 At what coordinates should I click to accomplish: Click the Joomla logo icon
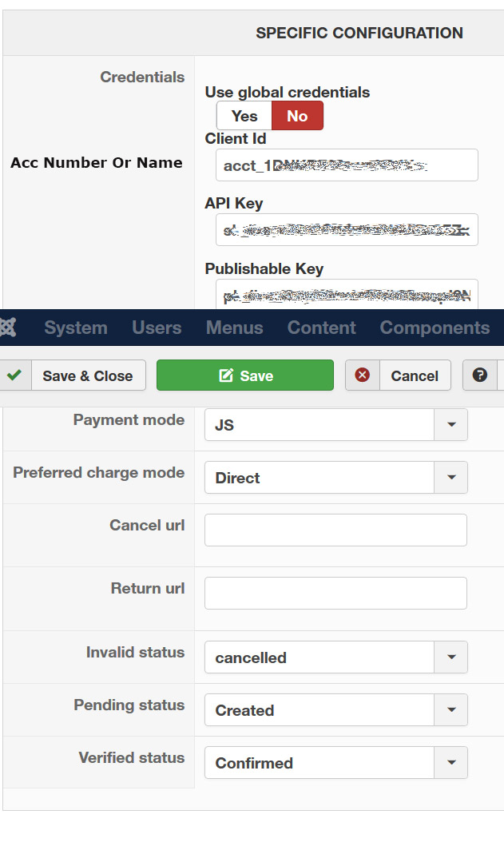[8, 328]
